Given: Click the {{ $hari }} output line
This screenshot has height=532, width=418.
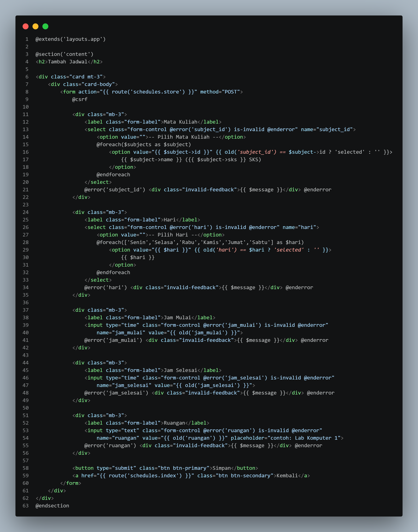Looking at the screenshot, I should point(138,258).
